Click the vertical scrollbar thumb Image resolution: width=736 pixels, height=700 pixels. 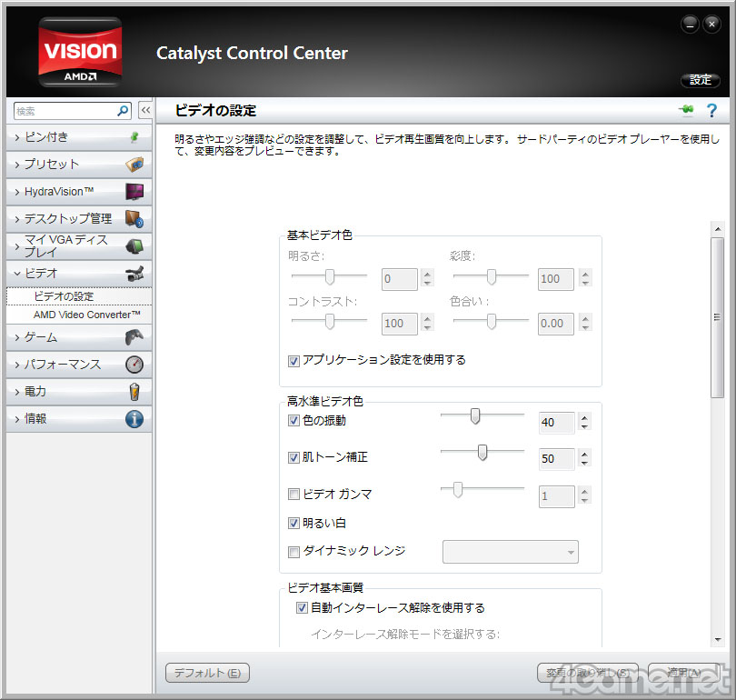click(717, 318)
